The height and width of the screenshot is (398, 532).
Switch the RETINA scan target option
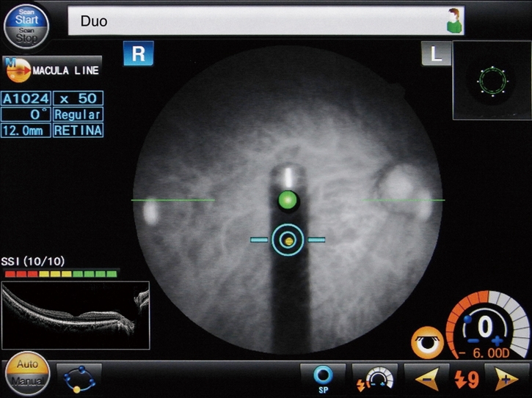(x=77, y=130)
